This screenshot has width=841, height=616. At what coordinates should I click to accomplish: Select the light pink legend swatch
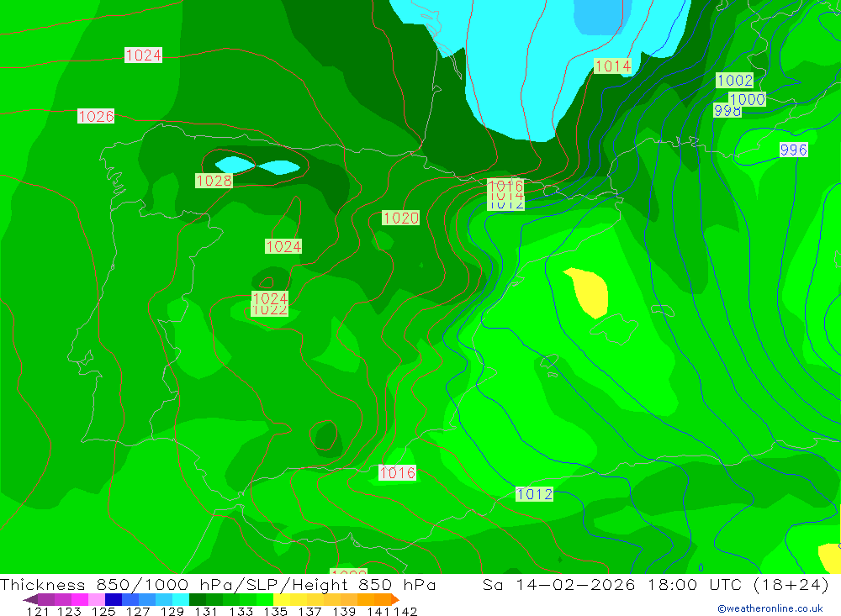(97, 599)
